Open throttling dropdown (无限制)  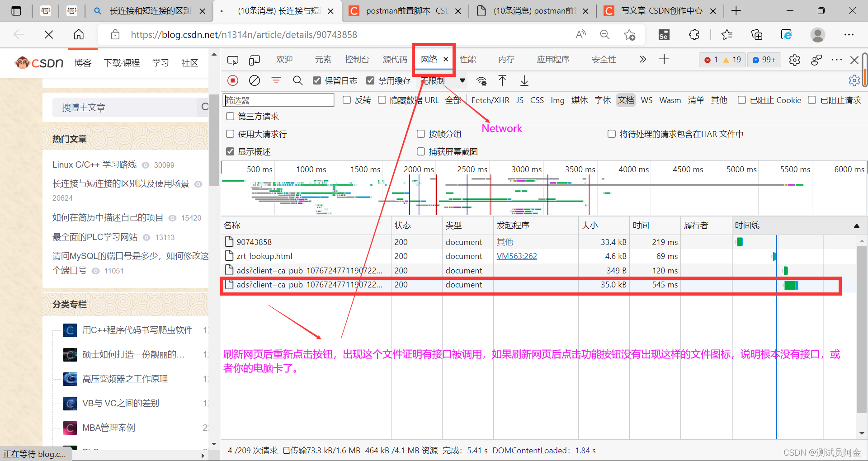tap(443, 80)
